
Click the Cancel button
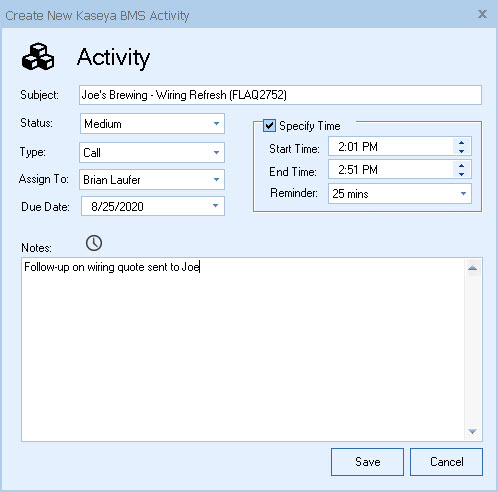pyautogui.click(x=446, y=462)
